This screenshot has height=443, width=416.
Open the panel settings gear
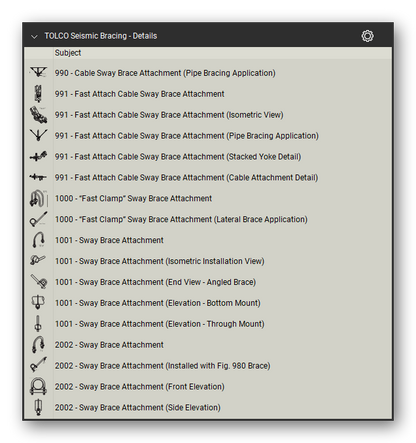pyautogui.click(x=367, y=36)
